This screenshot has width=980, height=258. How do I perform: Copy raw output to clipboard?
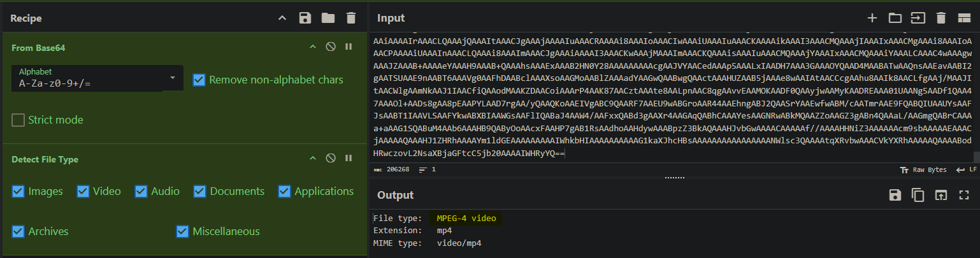[x=918, y=195]
